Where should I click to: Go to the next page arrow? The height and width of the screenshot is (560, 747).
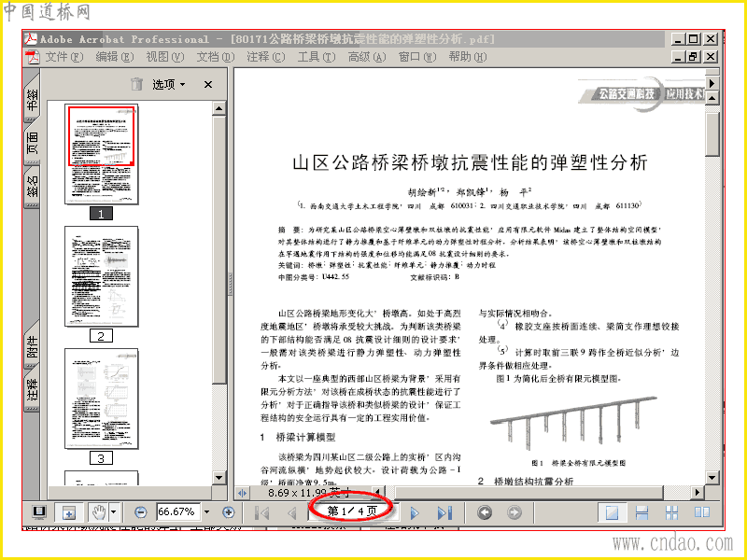click(415, 512)
